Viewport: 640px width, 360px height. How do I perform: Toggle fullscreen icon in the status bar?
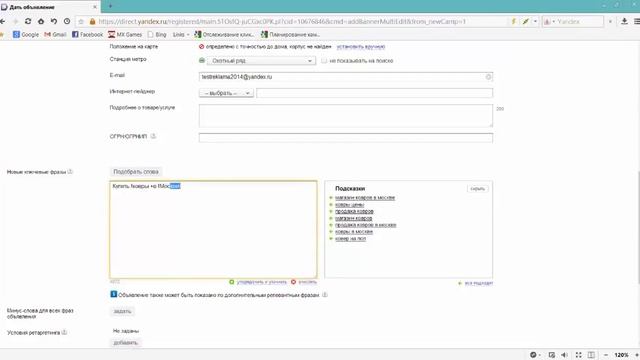(x=578, y=355)
